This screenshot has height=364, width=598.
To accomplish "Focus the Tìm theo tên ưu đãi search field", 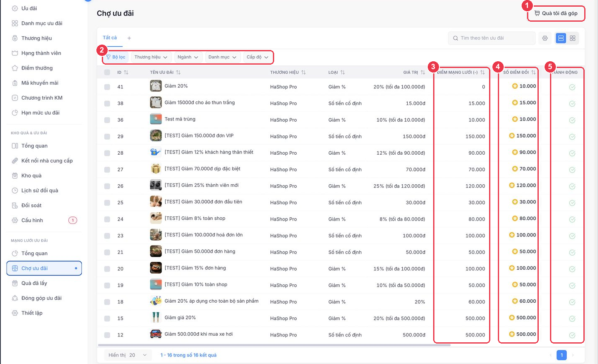I will coord(492,38).
